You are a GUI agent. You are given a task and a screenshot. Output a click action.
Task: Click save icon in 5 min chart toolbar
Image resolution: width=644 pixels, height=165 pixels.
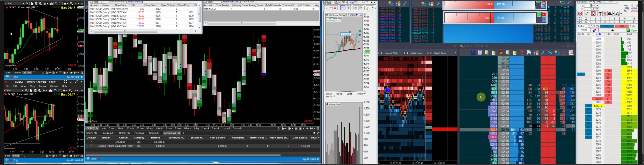(35, 91)
